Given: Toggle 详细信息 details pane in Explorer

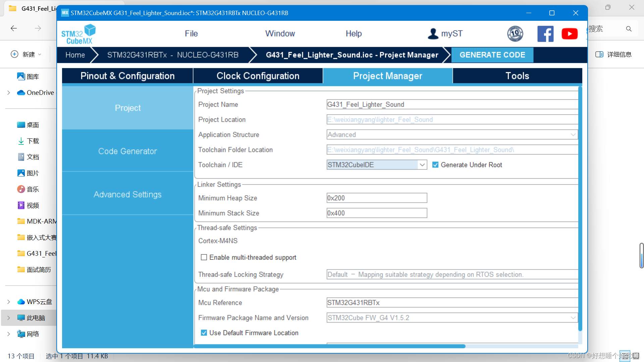Looking at the screenshot, I should [x=613, y=54].
